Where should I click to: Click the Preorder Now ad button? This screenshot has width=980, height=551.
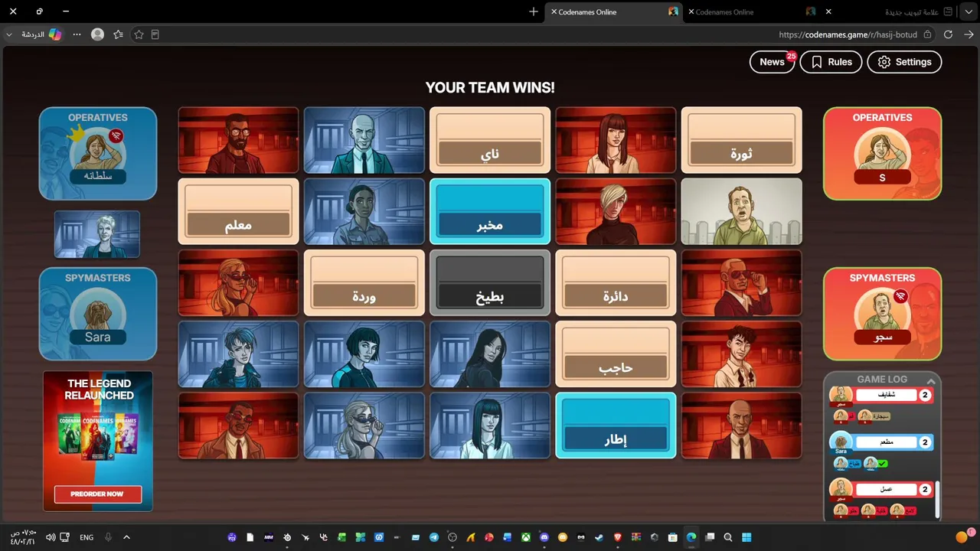point(98,494)
